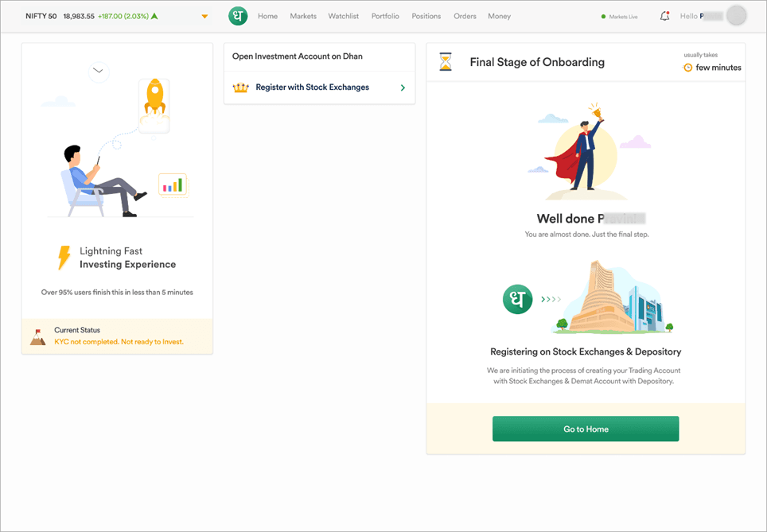Screen dimensions: 767x532
Task: Open the Portfolio page
Action: [x=385, y=16]
